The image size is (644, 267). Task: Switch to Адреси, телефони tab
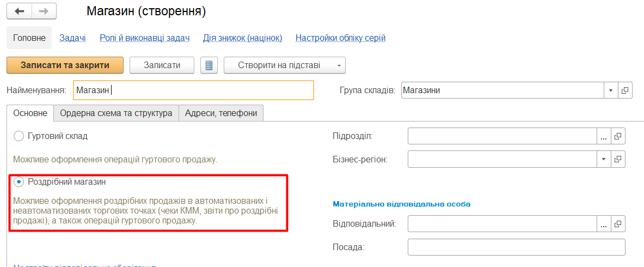click(221, 113)
